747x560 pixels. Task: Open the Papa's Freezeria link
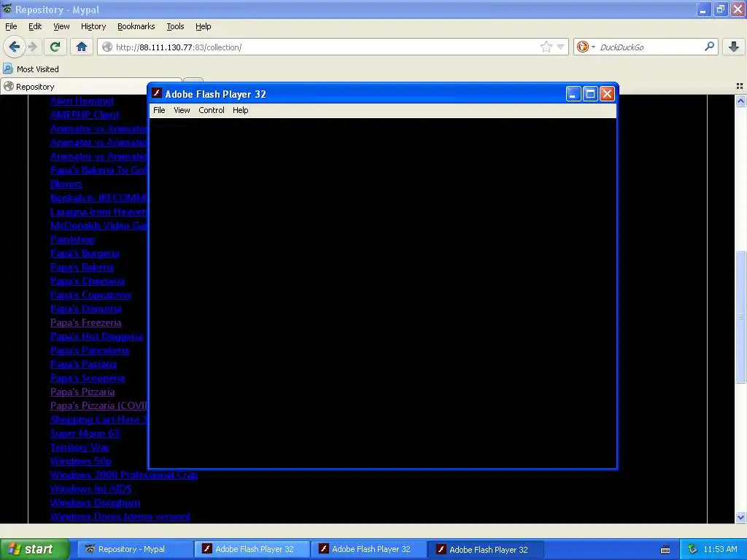click(86, 322)
